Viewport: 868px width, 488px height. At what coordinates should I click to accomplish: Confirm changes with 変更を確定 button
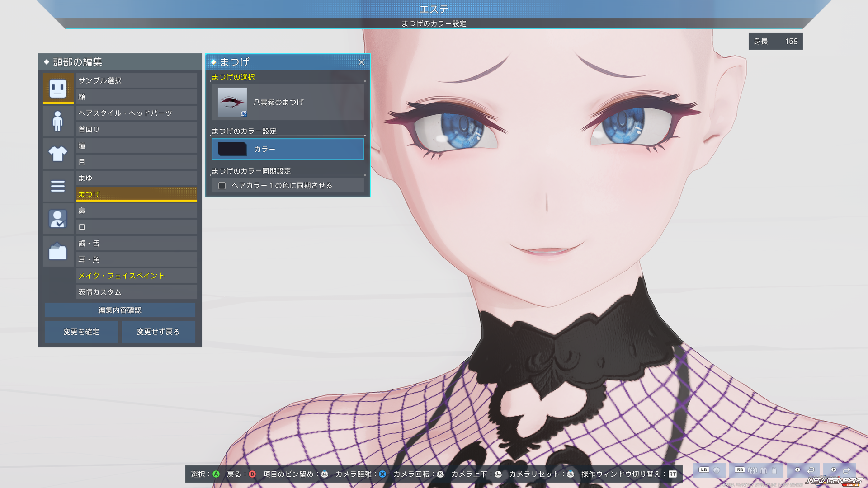[x=81, y=332]
